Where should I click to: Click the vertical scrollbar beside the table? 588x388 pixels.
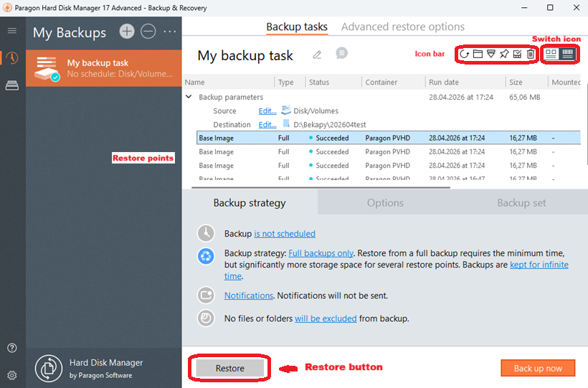pyautogui.click(x=586, y=124)
